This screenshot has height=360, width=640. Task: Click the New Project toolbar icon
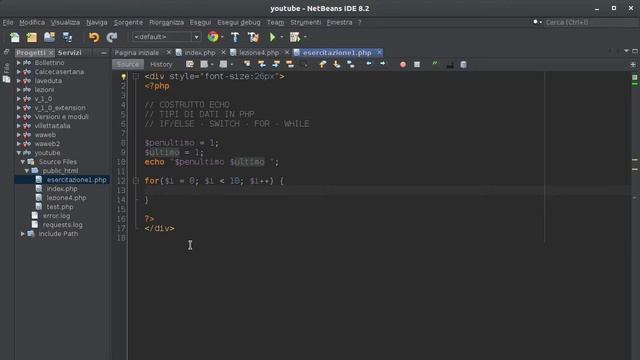[32, 37]
